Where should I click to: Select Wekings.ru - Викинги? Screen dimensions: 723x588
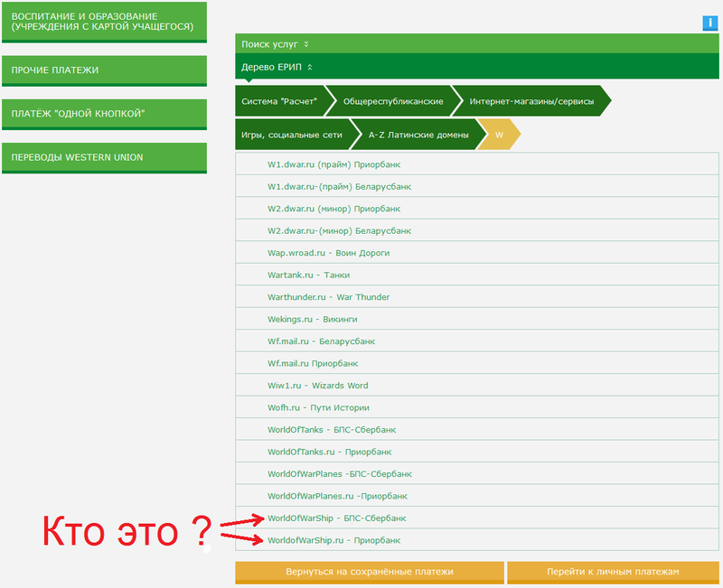[477, 319]
